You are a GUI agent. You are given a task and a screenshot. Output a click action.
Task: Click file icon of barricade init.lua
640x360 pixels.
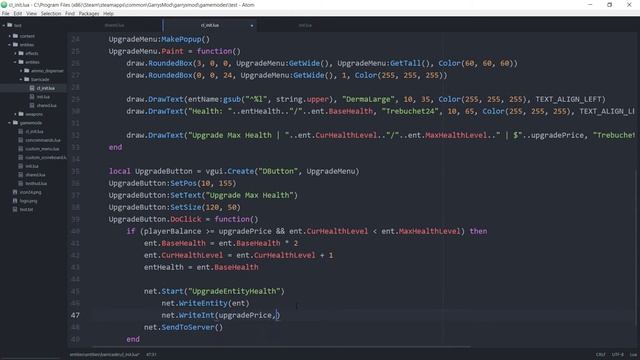click(x=32, y=97)
